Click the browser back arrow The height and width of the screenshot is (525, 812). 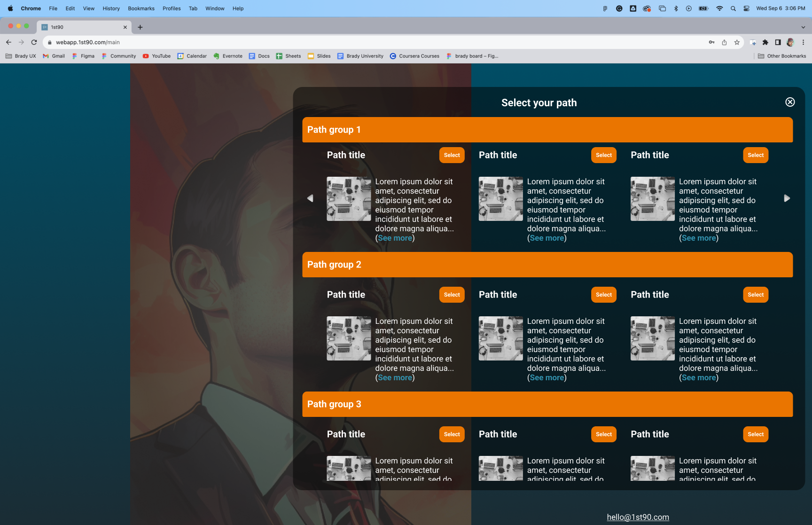(x=8, y=42)
